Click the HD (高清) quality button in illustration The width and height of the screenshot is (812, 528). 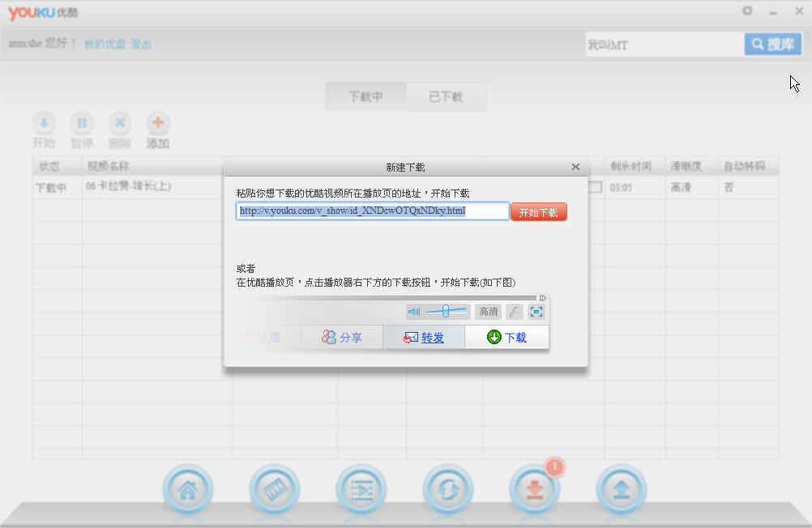point(489,312)
